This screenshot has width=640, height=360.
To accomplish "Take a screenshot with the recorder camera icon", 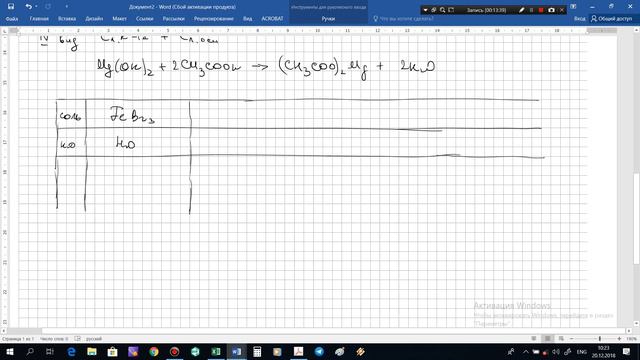I will click(551, 10).
